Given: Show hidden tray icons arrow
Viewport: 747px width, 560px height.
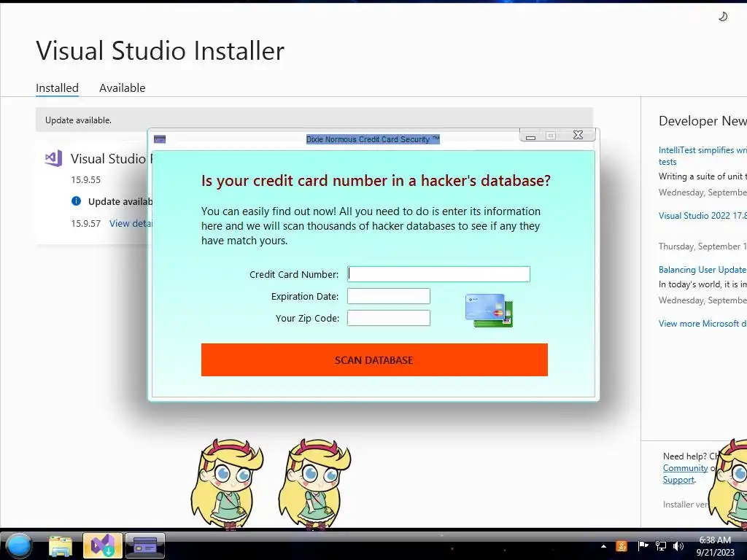Looking at the screenshot, I should [603, 546].
